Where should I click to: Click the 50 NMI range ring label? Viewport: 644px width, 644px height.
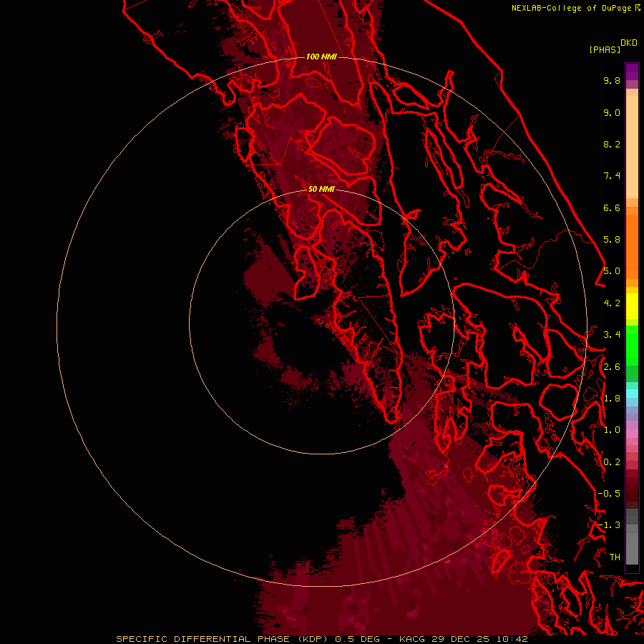tap(321, 189)
